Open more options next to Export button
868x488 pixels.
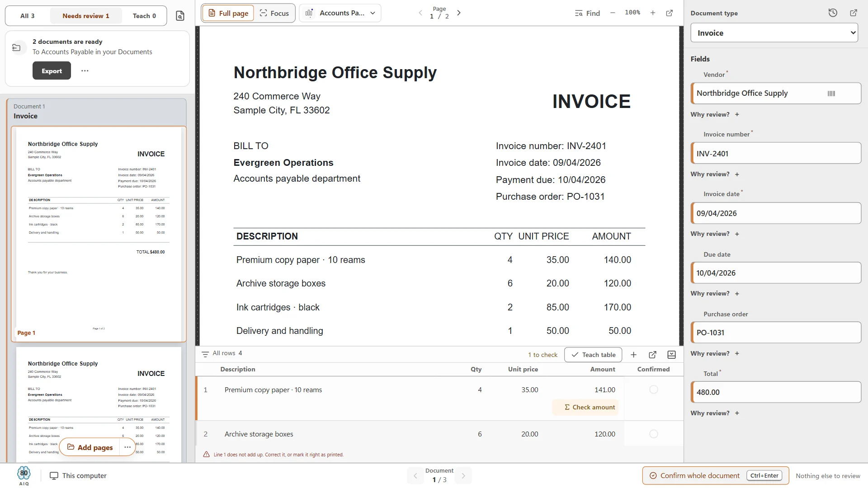pos(85,71)
